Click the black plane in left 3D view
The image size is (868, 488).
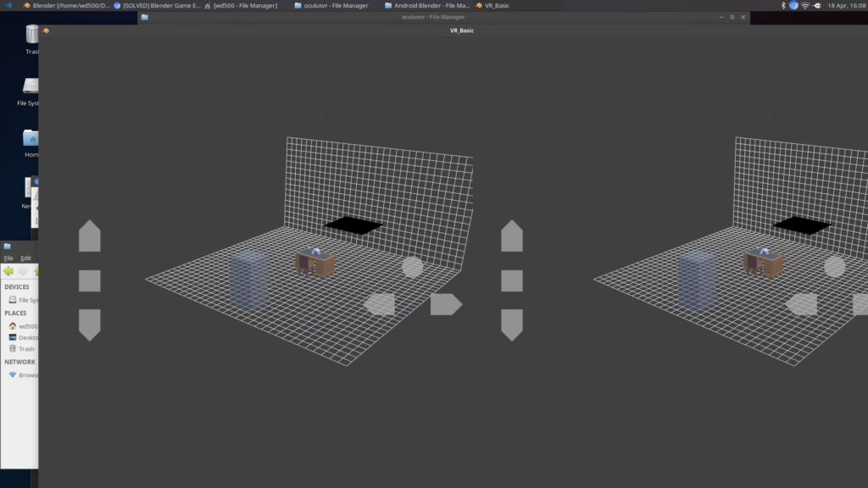(353, 225)
